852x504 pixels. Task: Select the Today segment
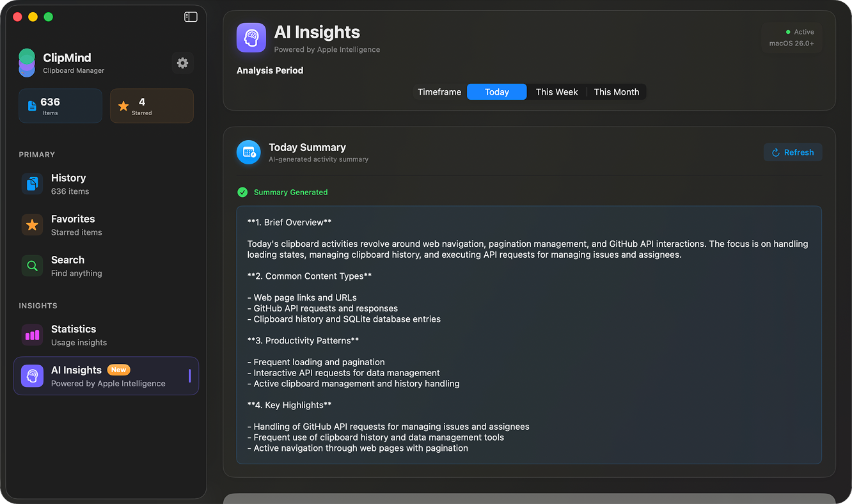coord(496,91)
